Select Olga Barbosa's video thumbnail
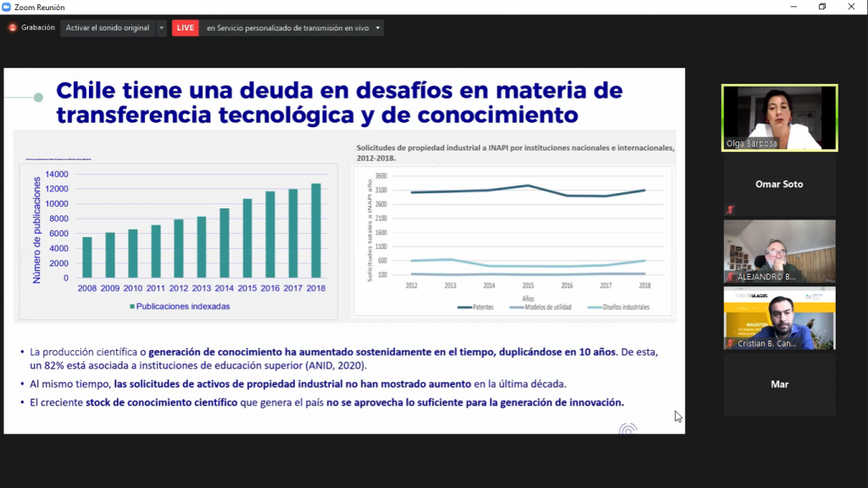The image size is (868, 488). pyautogui.click(x=779, y=118)
